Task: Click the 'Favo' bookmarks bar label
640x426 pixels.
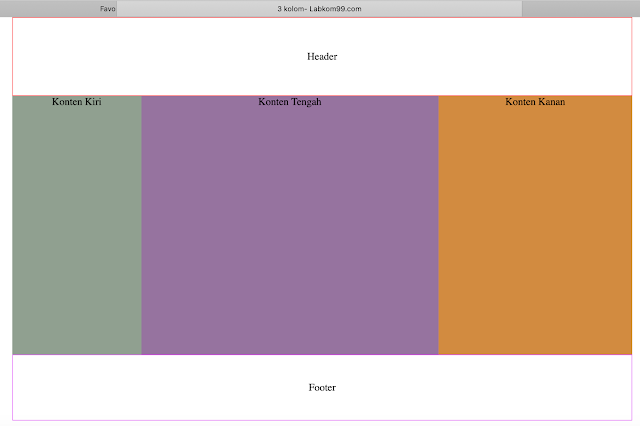Action: pyautogui.click(x=108, y=9)
